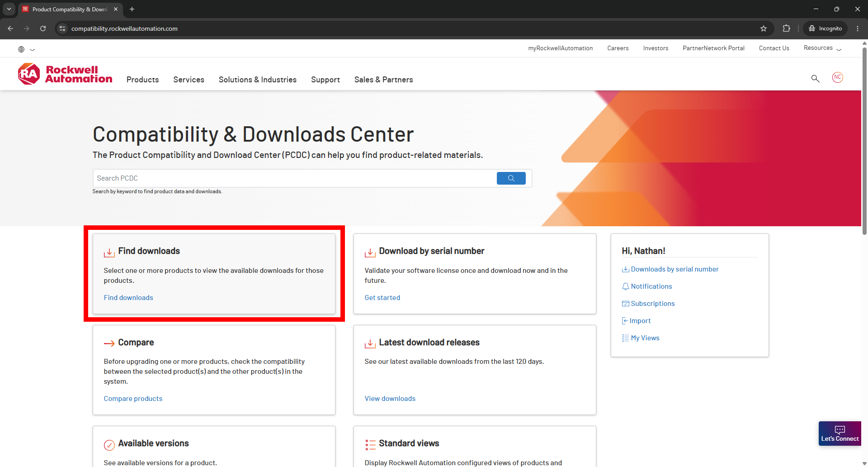Open the NC user profile avatar
The height and width of the screenshot is (467, 868).
837,77
